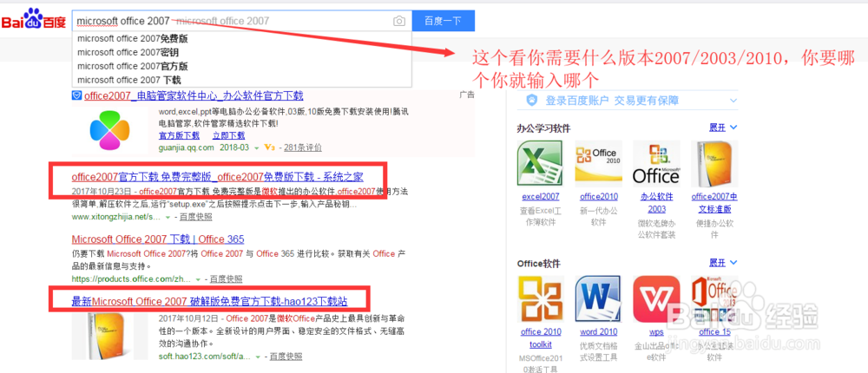Screen dimensions: 868x373
Task: Click the 办公软件2003 Office icon
Action: coord(656,164)
